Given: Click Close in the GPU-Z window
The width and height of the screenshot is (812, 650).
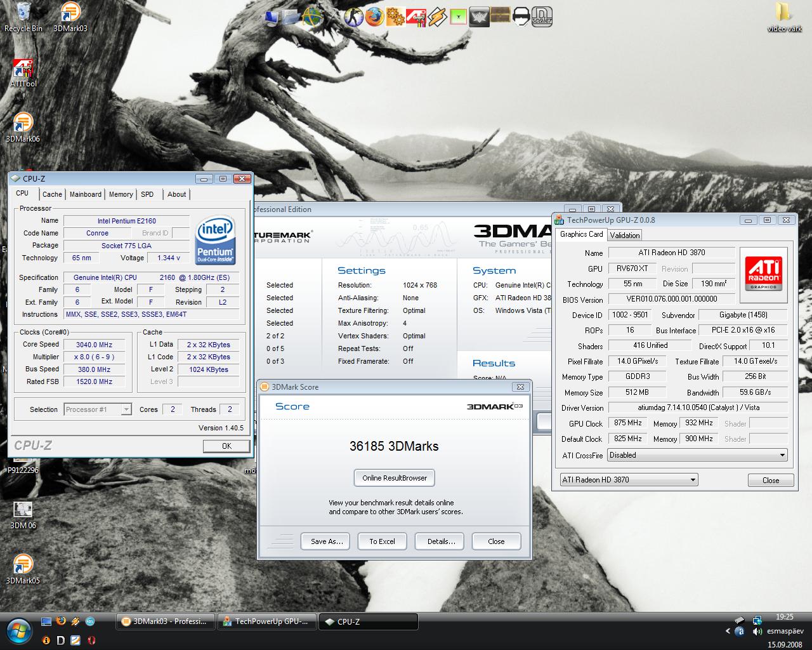Looking at the screenshot, I should [771, 480].
